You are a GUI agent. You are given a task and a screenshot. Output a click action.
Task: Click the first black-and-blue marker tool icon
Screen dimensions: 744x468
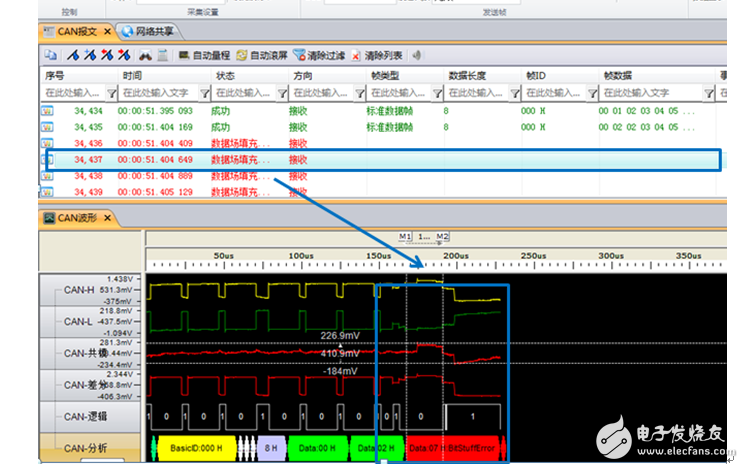point(73,56)
